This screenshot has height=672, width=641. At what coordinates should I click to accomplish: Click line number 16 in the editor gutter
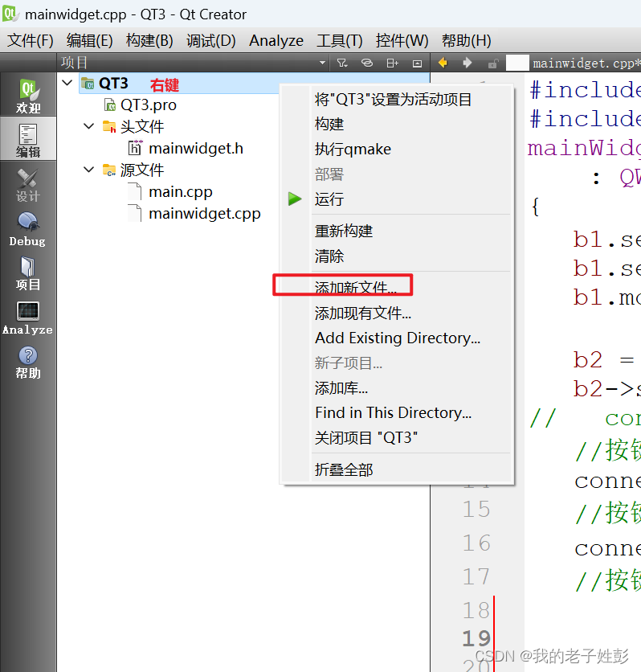click(476, 543)
